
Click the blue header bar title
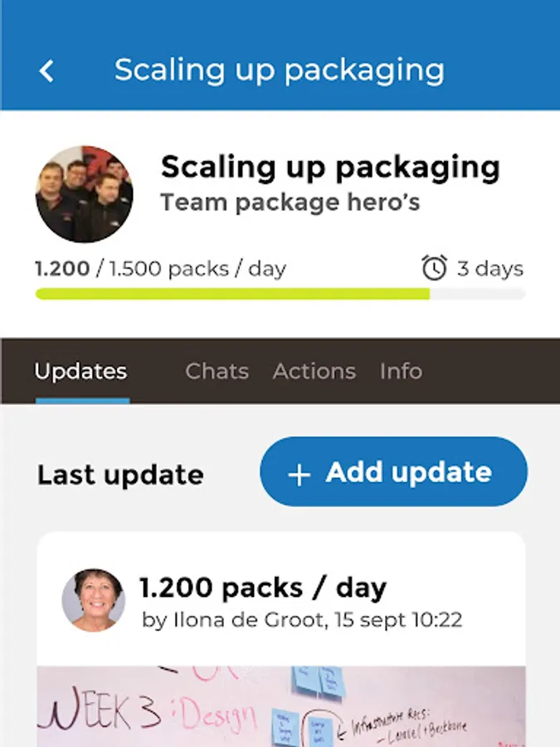pos(279,70)
